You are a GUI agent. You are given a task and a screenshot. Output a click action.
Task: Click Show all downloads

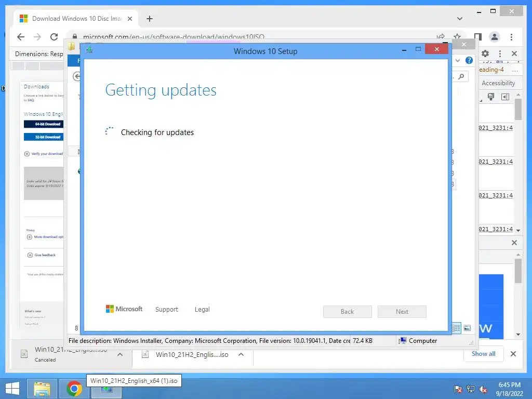point(484,354)
